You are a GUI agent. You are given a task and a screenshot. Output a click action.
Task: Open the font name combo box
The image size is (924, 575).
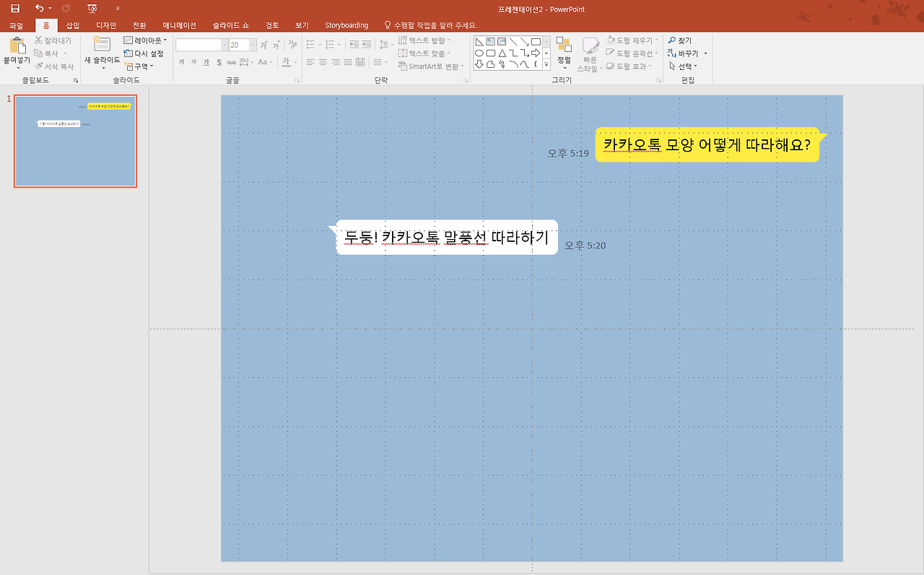point(201,45)
